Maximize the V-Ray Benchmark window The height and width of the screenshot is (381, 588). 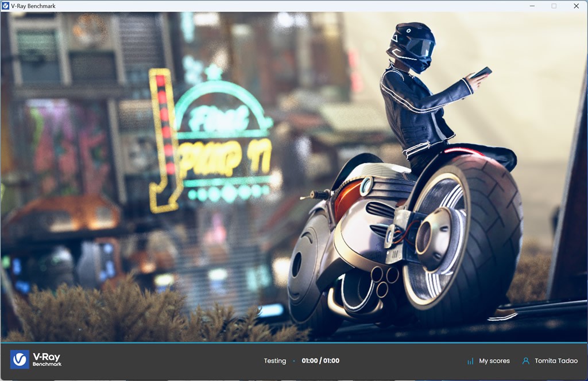[x=554, y=6]
